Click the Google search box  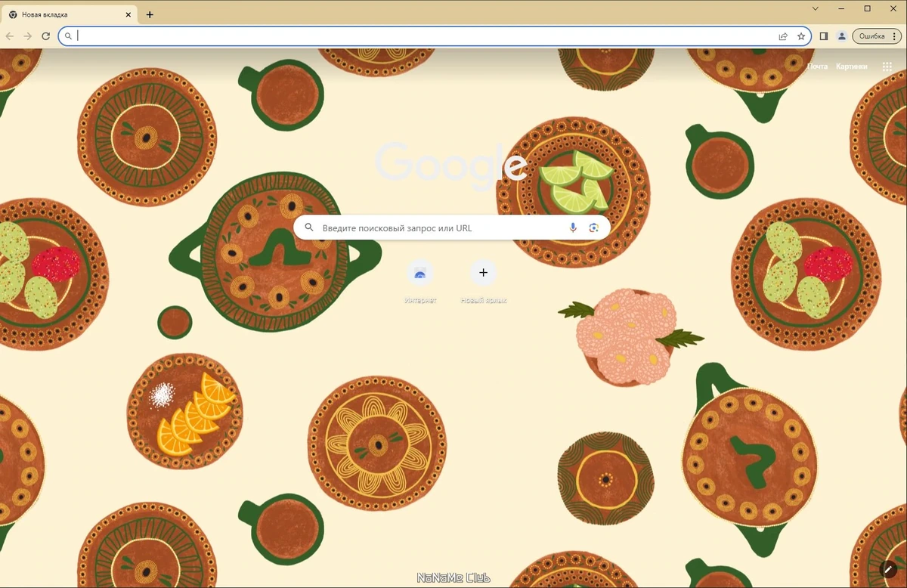point(452,227)
